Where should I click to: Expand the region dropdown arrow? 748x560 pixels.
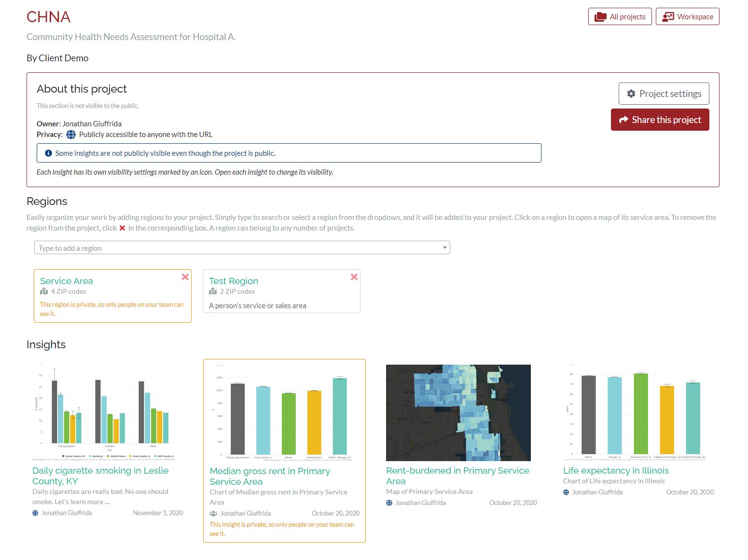pyautogui.click(x=444, y=248)
